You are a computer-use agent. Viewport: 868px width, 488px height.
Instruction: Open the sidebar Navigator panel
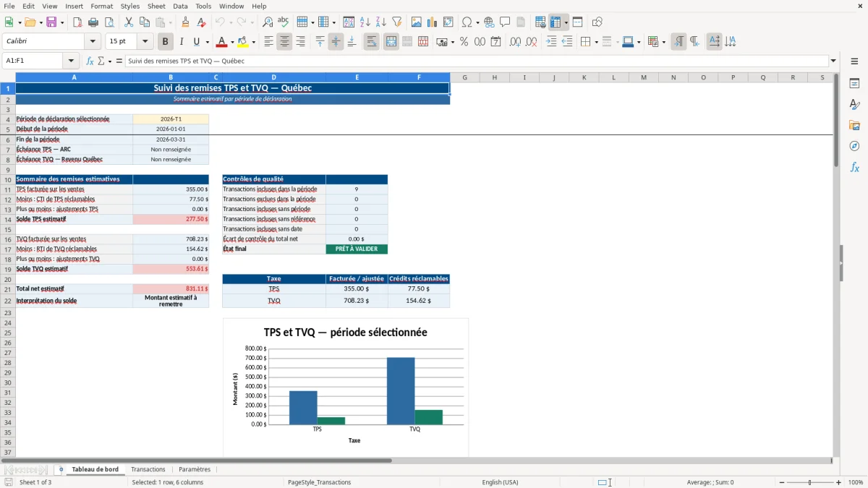pyautogui.click(x=854, y=146)
